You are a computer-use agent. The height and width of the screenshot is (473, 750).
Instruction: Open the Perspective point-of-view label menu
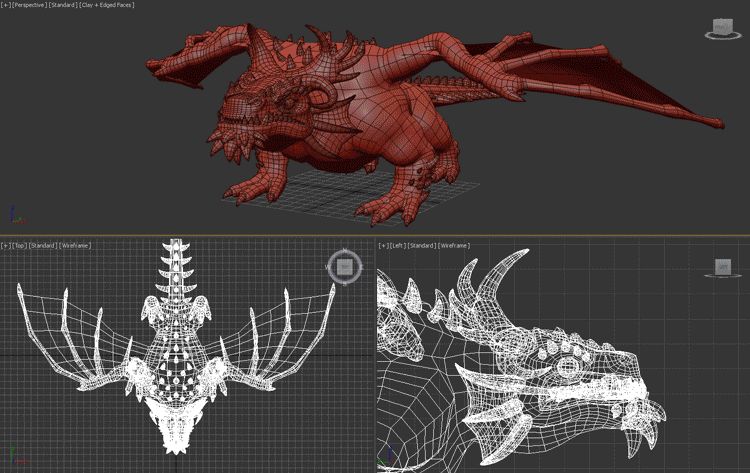29,5
